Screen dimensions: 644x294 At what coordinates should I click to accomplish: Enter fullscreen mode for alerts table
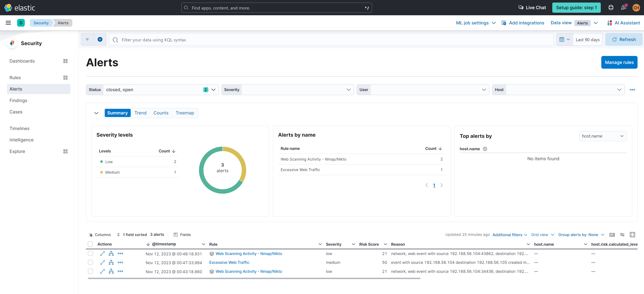tap(632, 234)
